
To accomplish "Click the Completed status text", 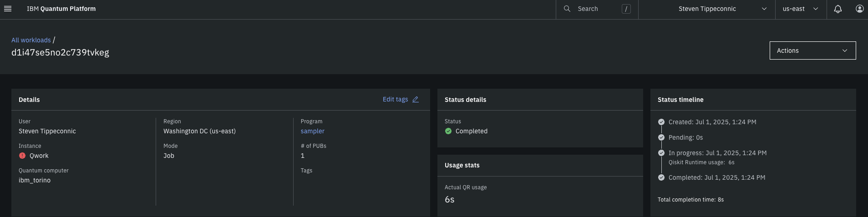I will pyautogui.click(x=472, y=131).
